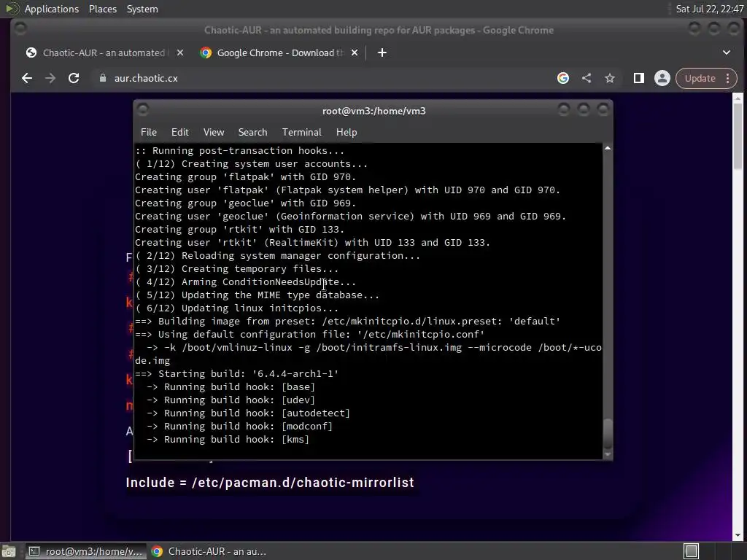This screenshot has height=560, width=747.
Task: Share this page via share icon
Action: click(x=587, y=78)
